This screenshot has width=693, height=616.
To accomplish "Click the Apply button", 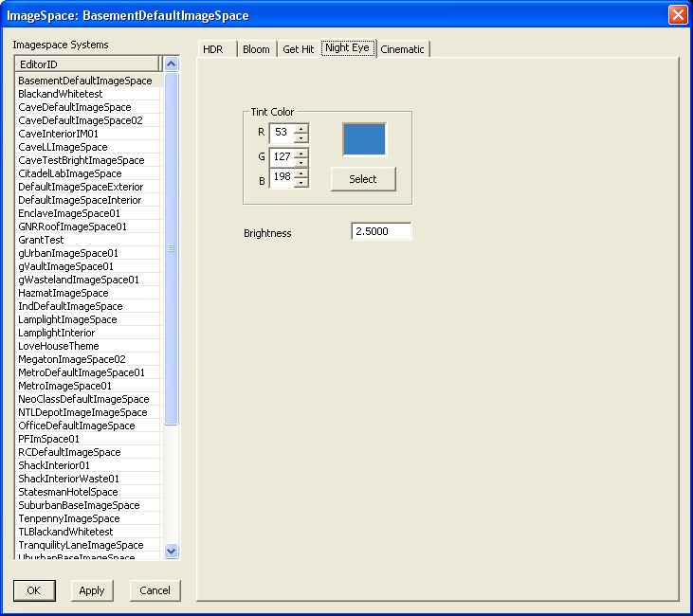I will [x=92, y=590].
